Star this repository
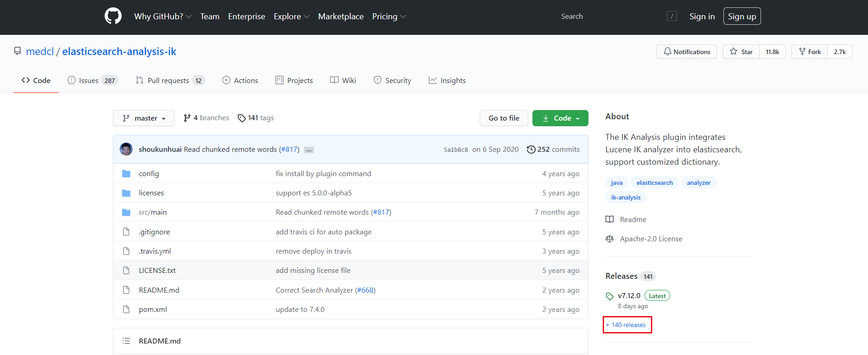 [x=741, y=52]
